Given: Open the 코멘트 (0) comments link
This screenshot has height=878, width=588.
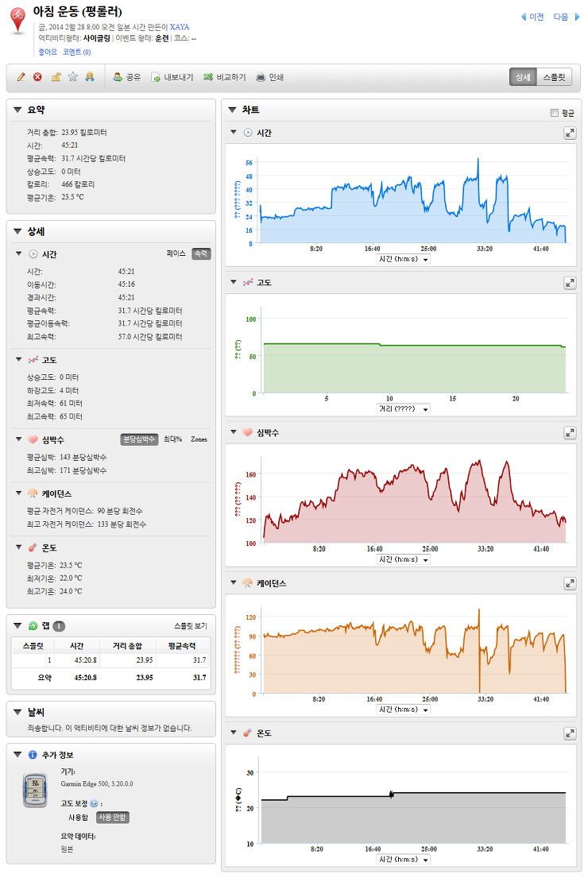Looking at the screenshot, I should (77, 52).
